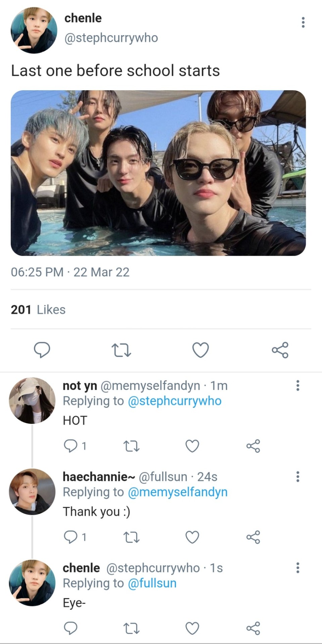Reply to haechannie's "Thank you :)" tweet
Viewport: 322px width, 644px height.
click(x=71, y=537)
